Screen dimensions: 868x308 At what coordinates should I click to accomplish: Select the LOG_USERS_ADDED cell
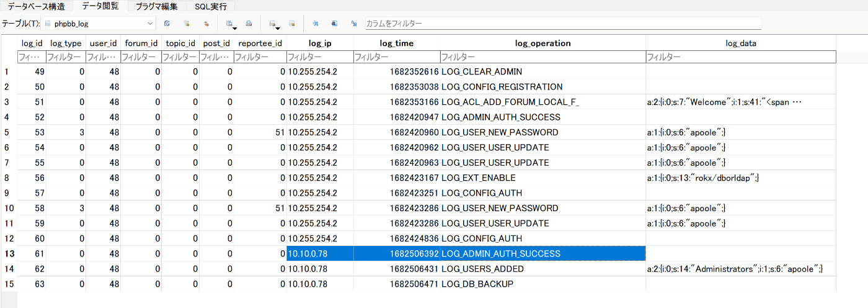[x=543, y=269]
